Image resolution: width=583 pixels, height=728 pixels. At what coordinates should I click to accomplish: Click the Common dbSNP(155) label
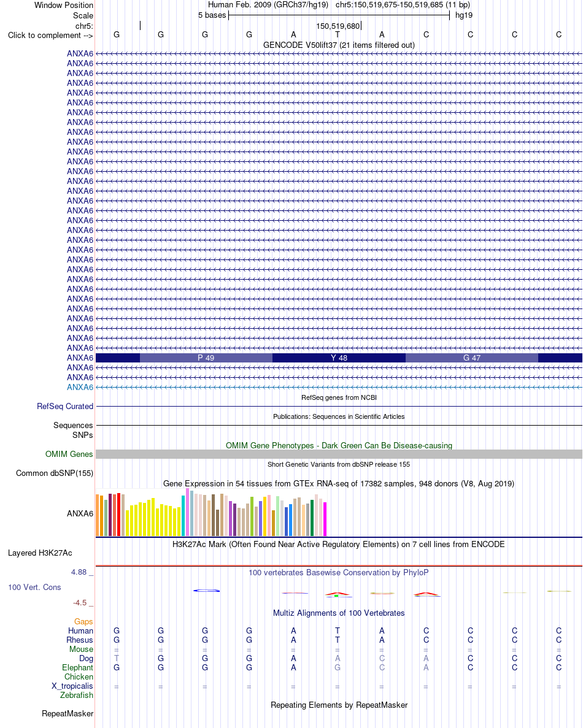click(x=55, y=473)
